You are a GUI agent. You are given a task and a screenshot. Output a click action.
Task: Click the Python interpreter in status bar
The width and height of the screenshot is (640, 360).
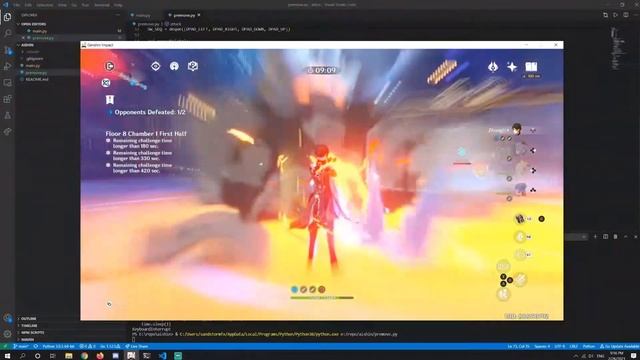[x=58, y=347]
